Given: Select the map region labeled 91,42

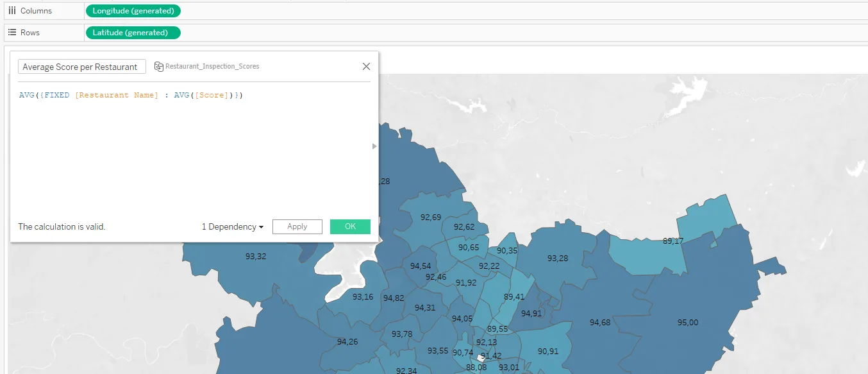Looking at the screenshot, I should (x=491, y=356).
